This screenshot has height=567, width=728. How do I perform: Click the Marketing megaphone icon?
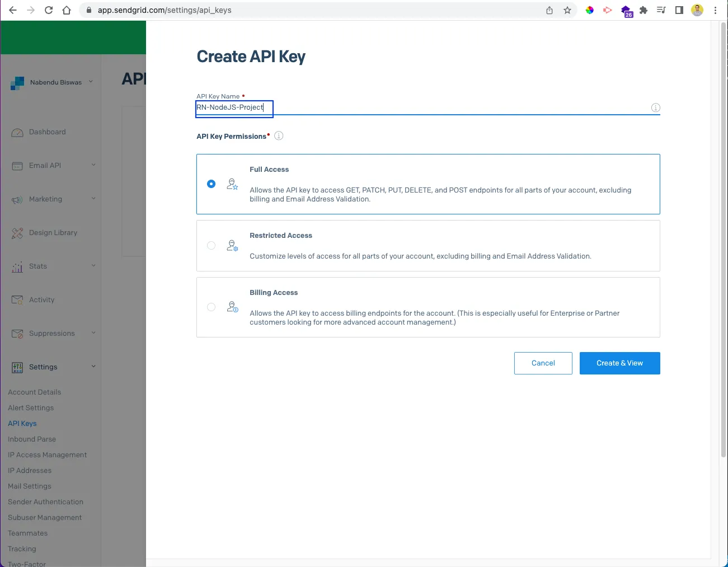click(x=18, y=200)
